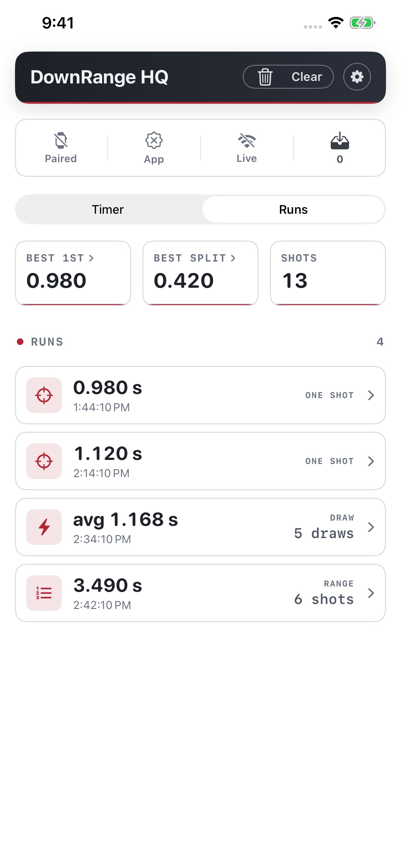Tap the Paired watch status icon

tap(61, 141)
